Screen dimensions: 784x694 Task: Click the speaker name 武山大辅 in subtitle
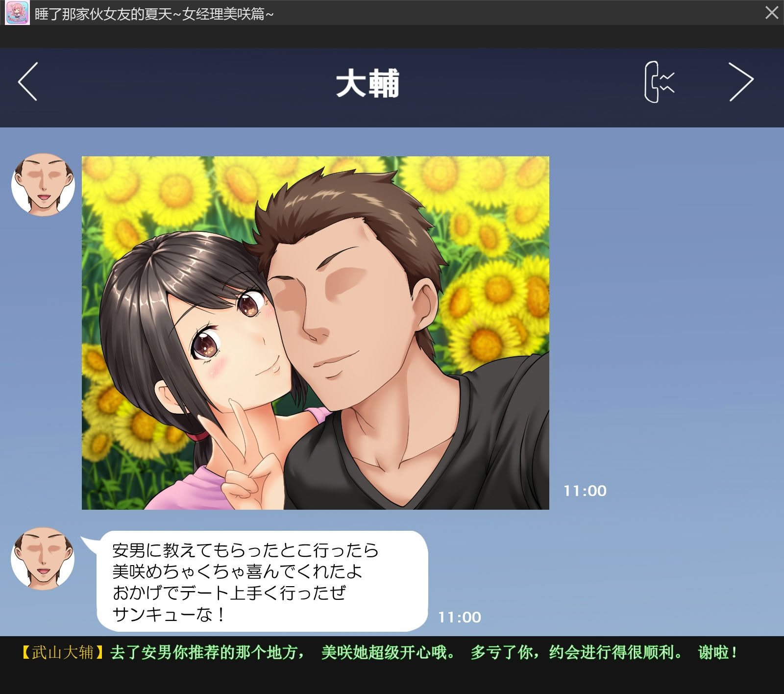63,652
